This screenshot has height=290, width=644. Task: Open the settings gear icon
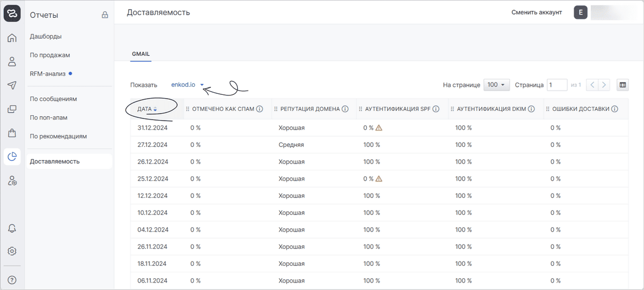click(12, 251)
